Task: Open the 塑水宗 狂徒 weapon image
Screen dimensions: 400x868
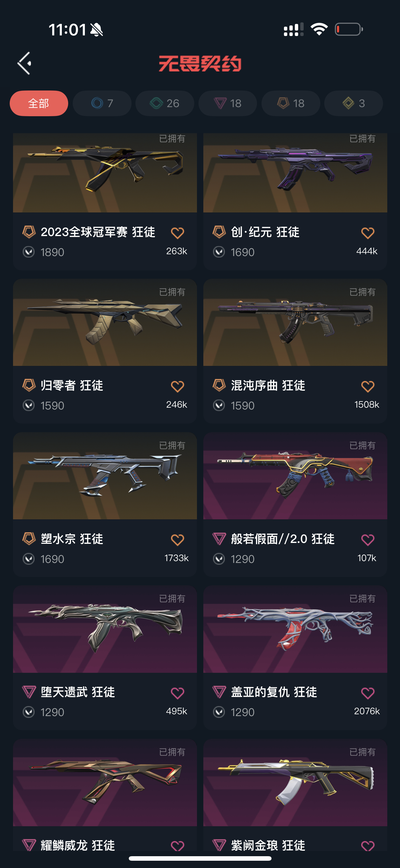Action: 105,476
